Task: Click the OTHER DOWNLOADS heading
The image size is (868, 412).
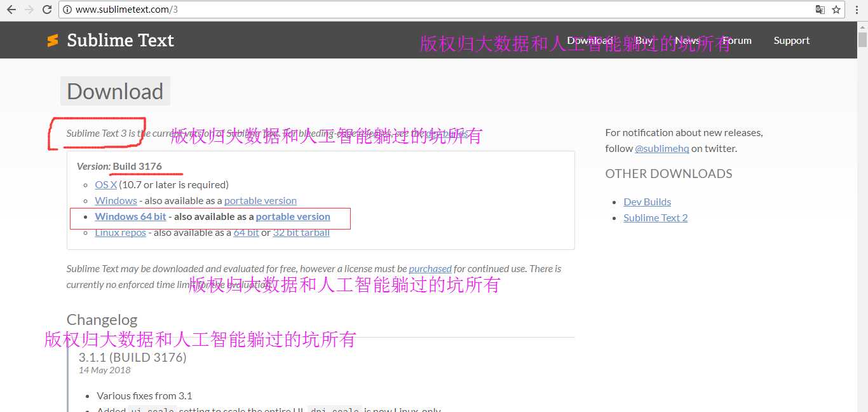Action: point(668,174)
